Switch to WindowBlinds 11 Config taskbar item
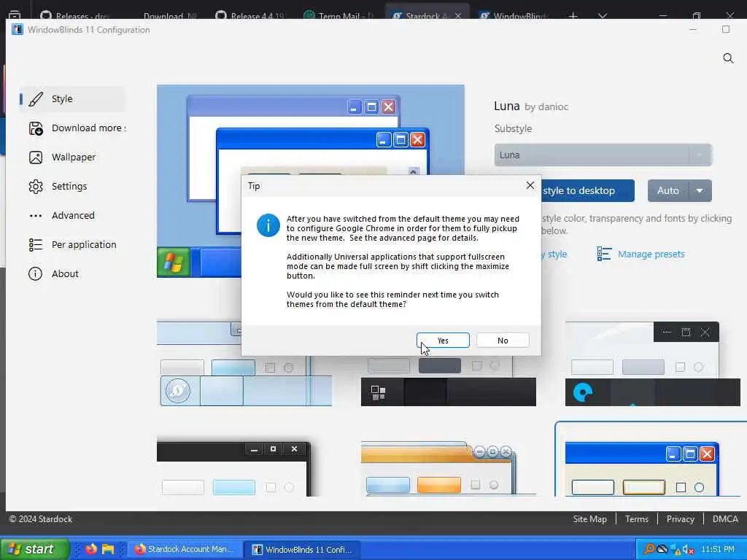Screen dimensions: 747x560 pyautogui.click(x=302, y=549)
